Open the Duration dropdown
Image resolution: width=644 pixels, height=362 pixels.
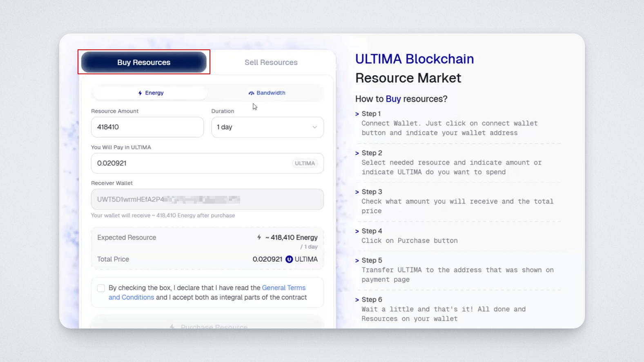(267, 127)
